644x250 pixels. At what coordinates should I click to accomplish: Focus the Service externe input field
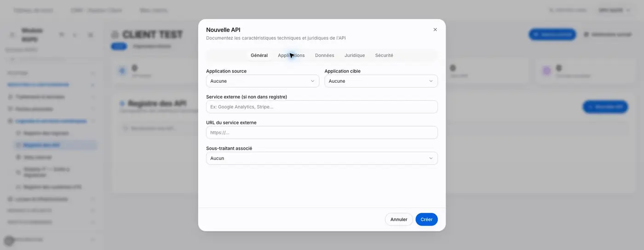pyautogui.click(x=322, y=107)
